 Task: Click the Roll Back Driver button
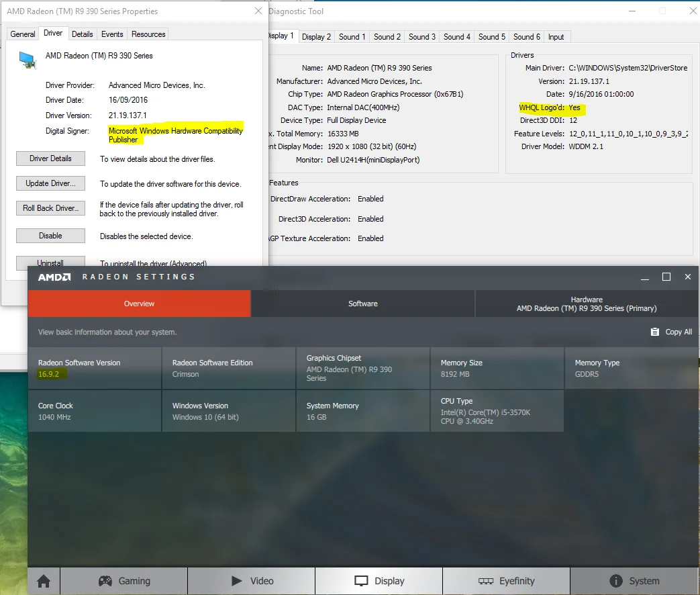click(50, 208)
